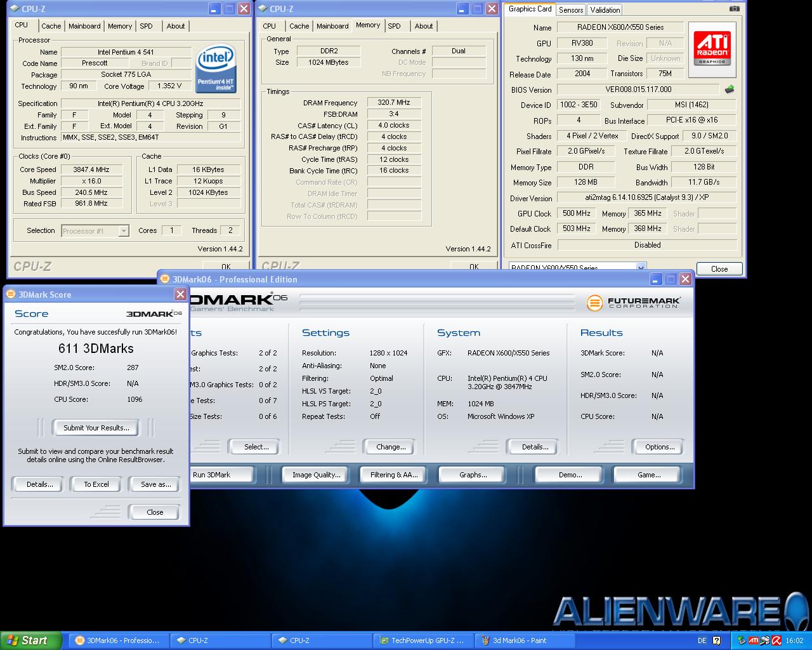Open the Start menu
This screenshot has width=812, height=650.
pyautogui.click(x=30, y=640)
